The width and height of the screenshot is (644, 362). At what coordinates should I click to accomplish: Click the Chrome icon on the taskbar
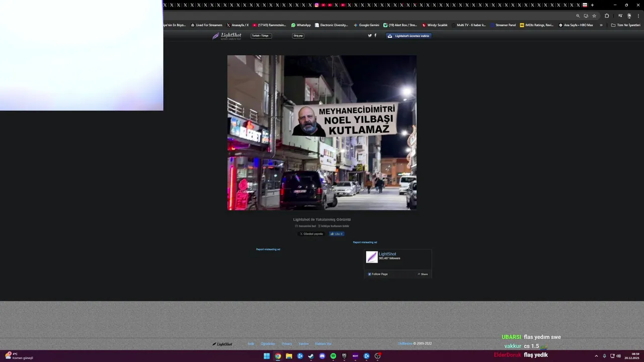tap(278, 356)
